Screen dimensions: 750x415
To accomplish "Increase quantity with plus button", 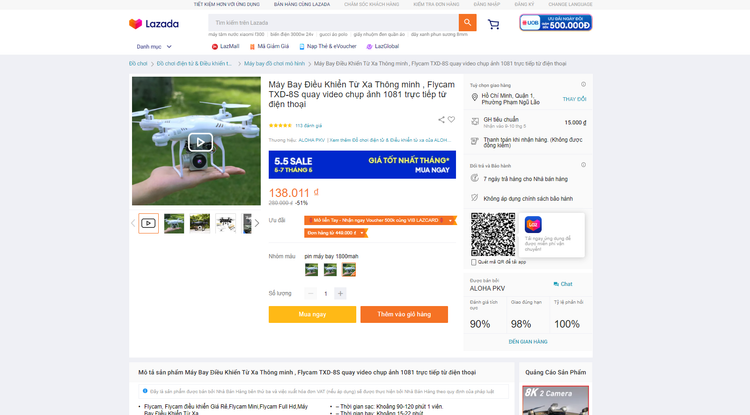I will [340, 294].
